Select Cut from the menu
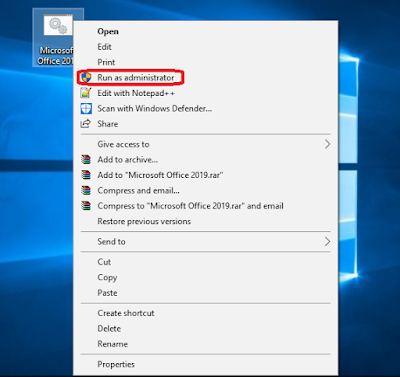400x377 pixels. 104,262
